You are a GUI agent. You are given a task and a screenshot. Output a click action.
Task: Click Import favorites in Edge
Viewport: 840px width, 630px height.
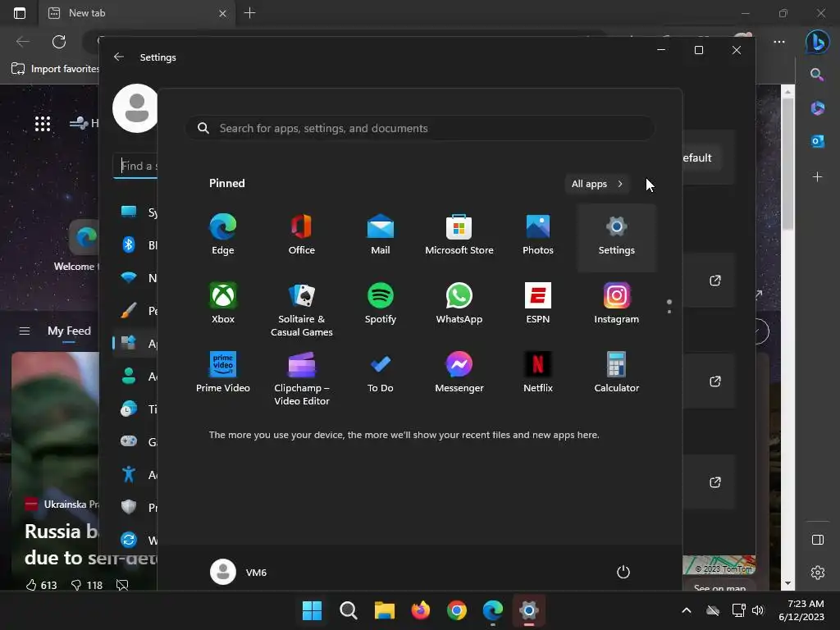55,69
